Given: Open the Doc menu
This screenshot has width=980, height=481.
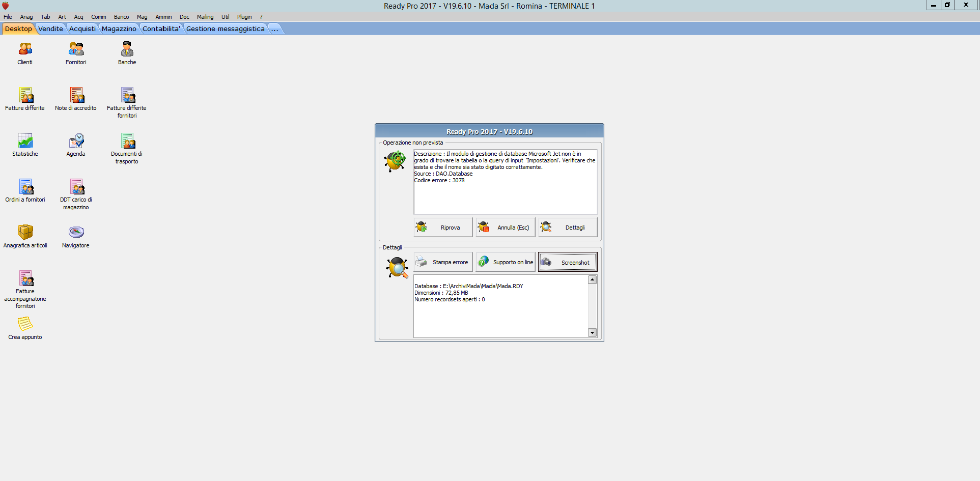Looking at the screenshot, I should (x=184, y=17).
